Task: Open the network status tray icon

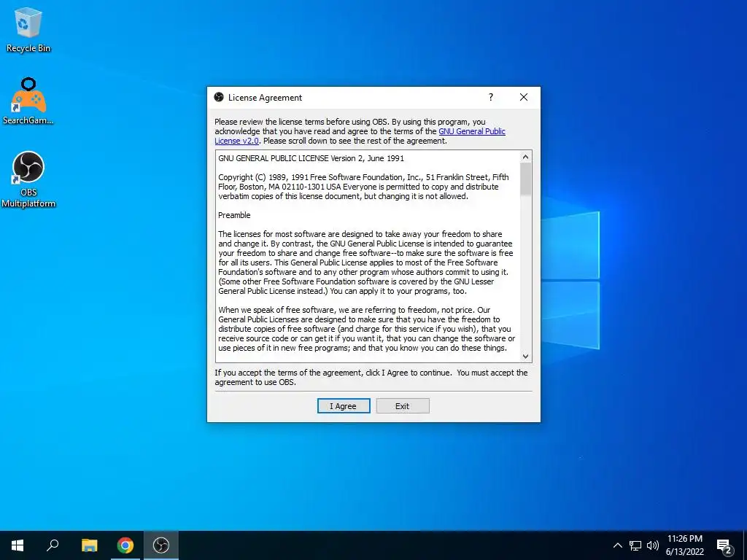Action: (x=635, y=545)
